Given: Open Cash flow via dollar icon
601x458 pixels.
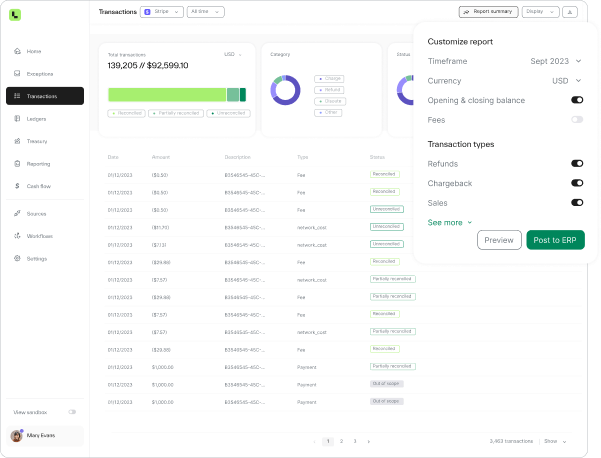Looking at the screenshot, I should (x=18, y=186).
